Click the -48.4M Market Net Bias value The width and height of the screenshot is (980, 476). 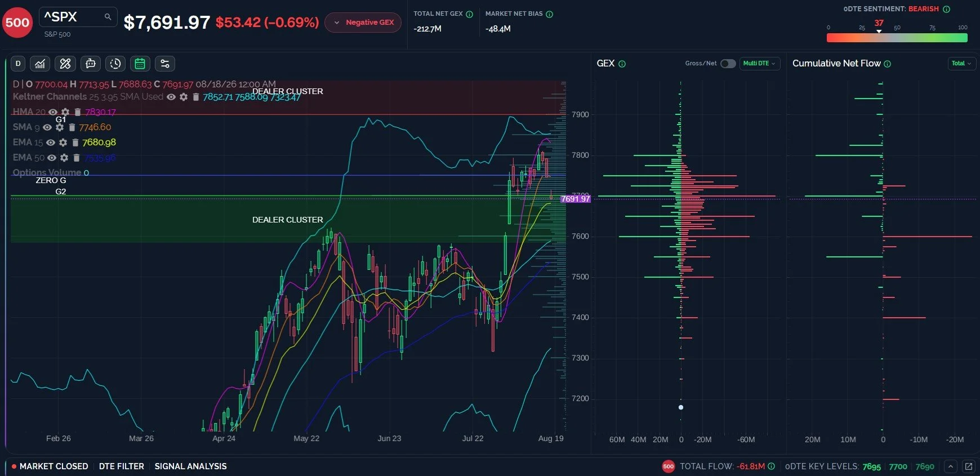point(498,29)
